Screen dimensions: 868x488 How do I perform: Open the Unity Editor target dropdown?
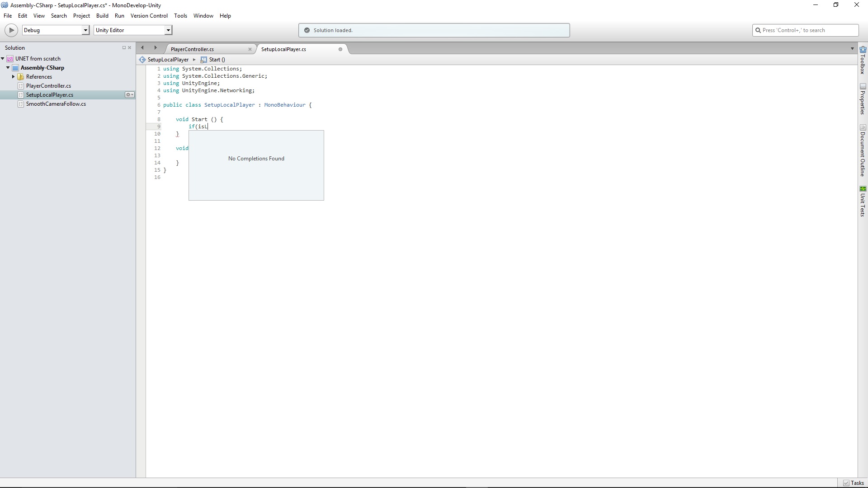168,30
